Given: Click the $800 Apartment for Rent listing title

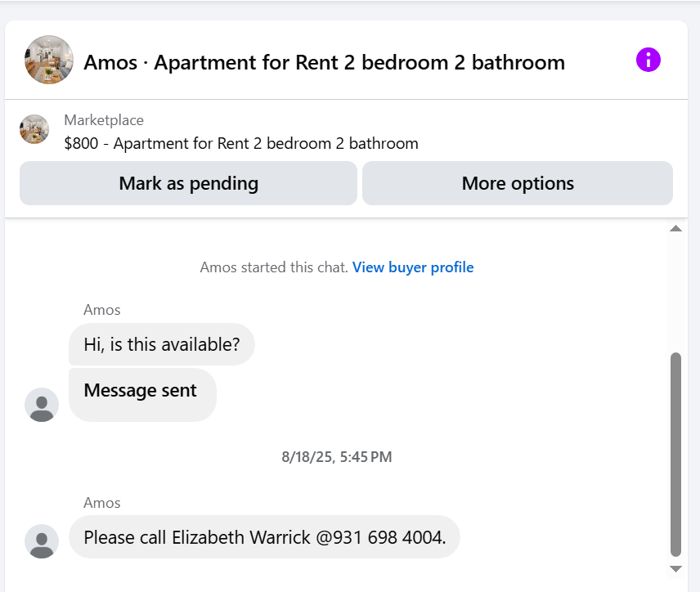Looking at the screenshot, I should click(241, 143).
